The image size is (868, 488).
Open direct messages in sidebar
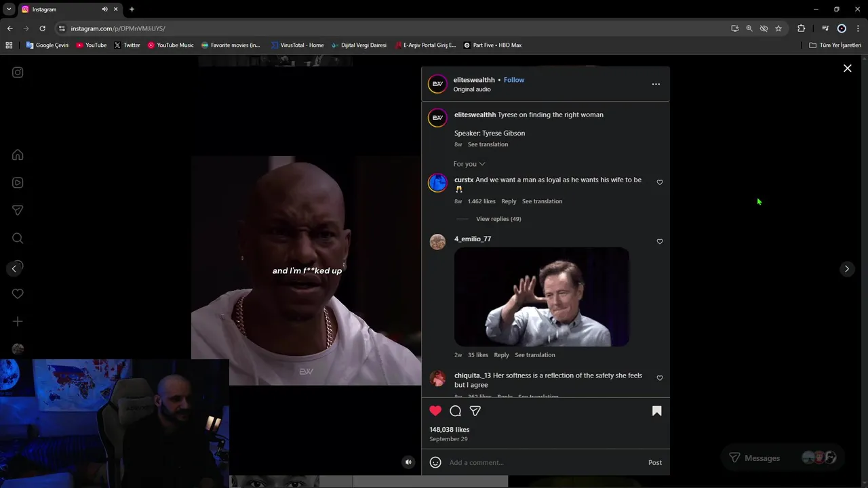pyautogui.click(x=18, y=211)
